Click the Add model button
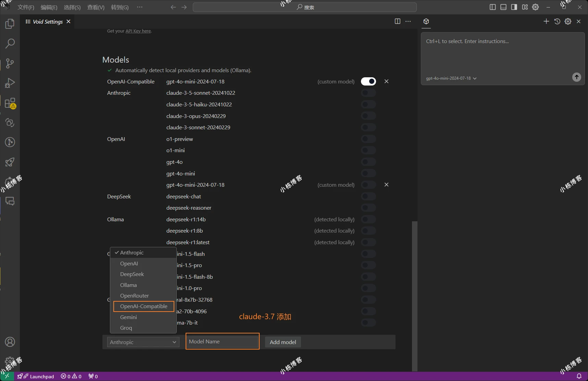 (x=283, y=342)
